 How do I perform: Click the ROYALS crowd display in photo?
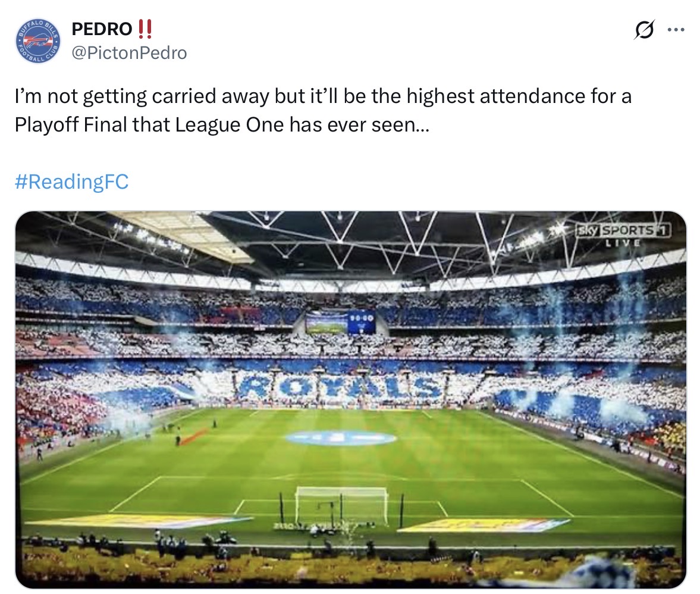(341, 387)
